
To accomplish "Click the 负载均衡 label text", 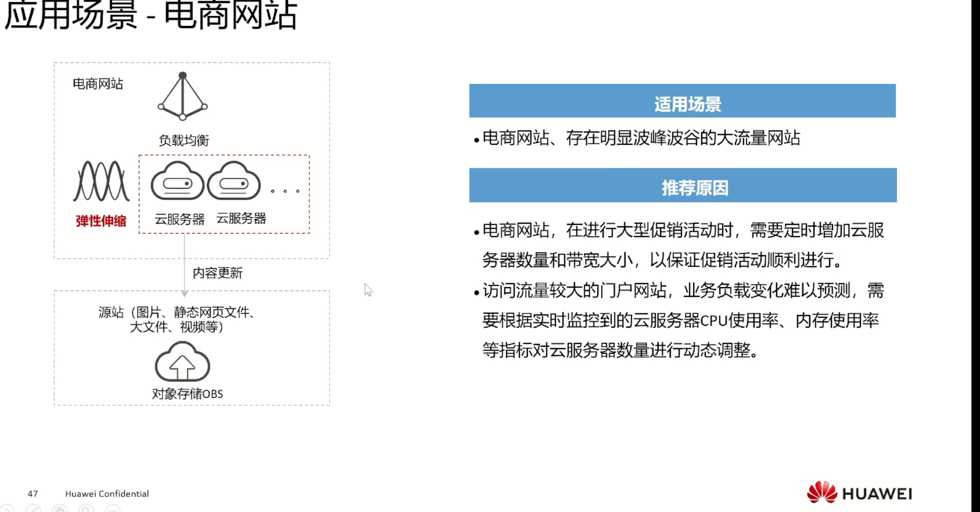I will [x=184, y=140].
